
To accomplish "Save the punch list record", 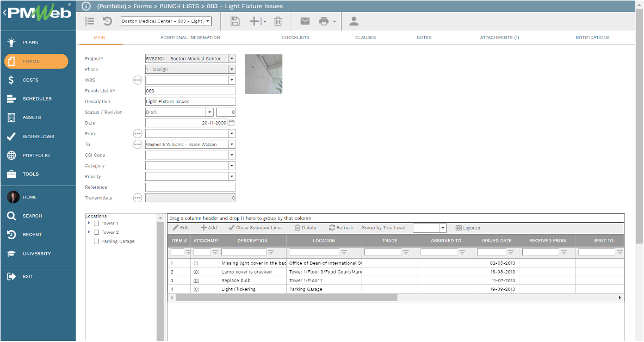I will pos(235,21).
